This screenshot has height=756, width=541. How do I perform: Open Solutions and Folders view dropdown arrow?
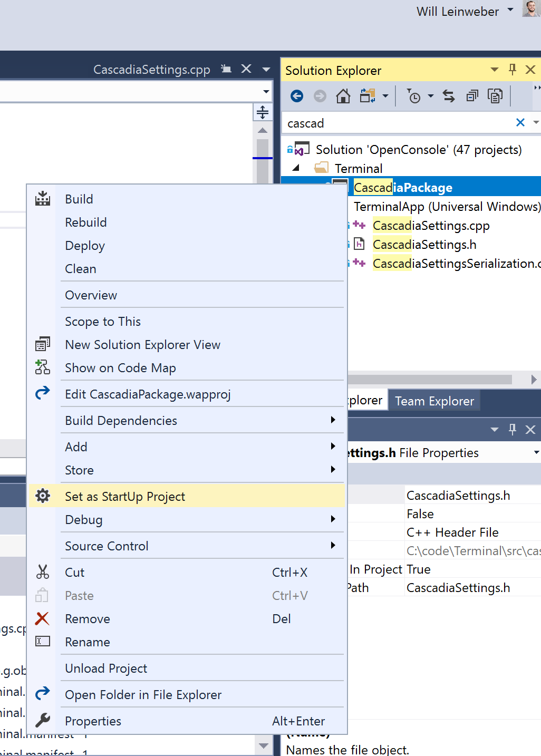coord(385,96)
